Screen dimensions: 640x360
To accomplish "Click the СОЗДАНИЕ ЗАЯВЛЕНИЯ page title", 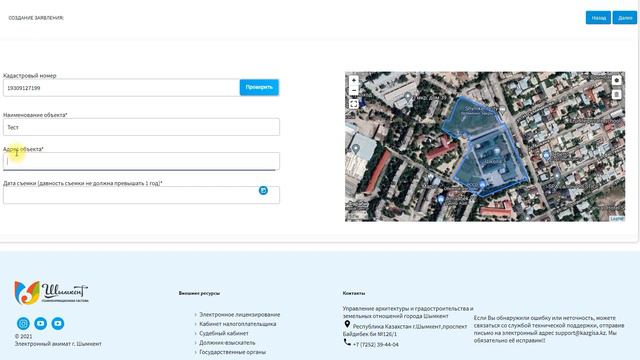I will (36, 18).
